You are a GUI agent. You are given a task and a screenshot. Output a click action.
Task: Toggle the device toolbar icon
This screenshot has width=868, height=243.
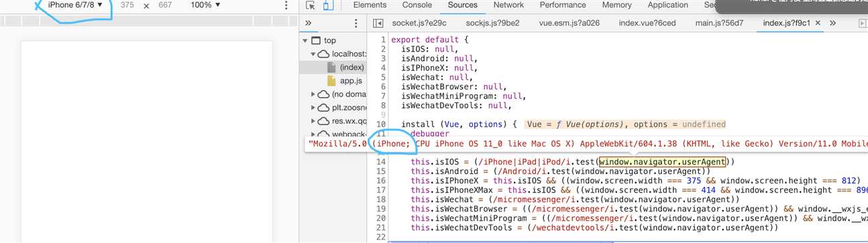click(x=327, y=5)
